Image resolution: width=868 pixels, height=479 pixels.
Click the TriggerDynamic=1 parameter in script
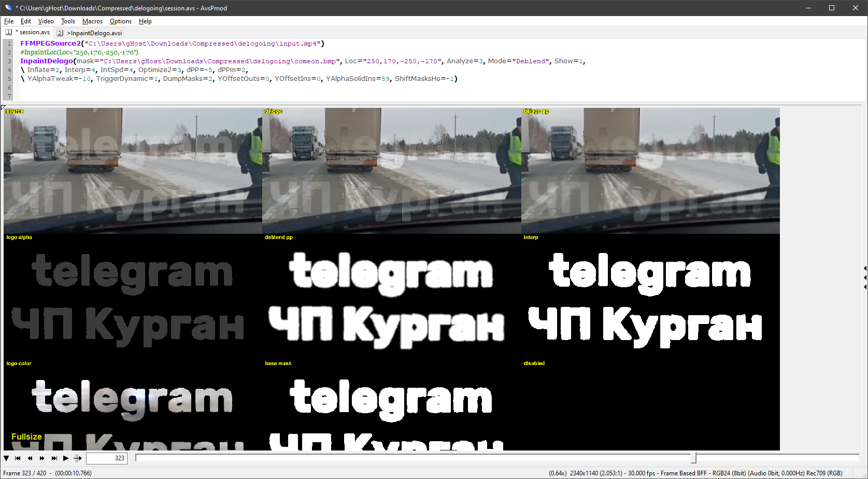point(127,79)
